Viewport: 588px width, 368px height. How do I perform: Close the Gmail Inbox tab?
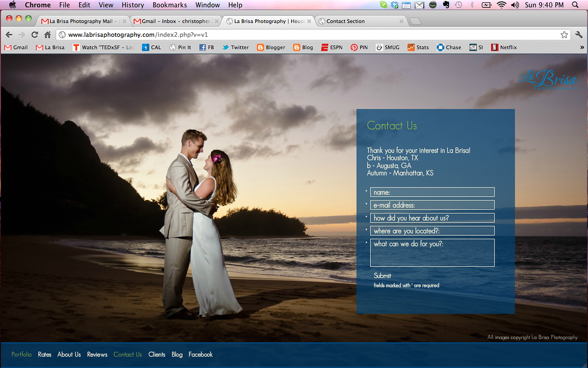click(x=216, y=21)
